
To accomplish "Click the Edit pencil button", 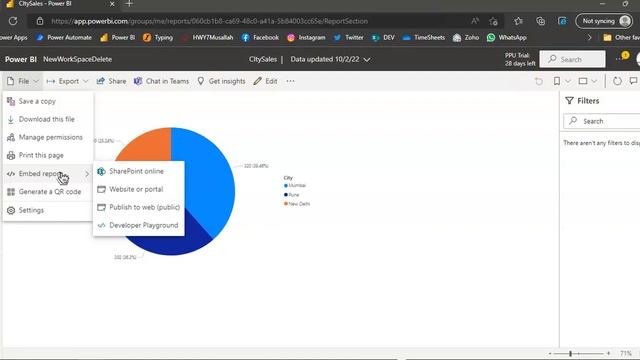I will (x=265, y=81).
